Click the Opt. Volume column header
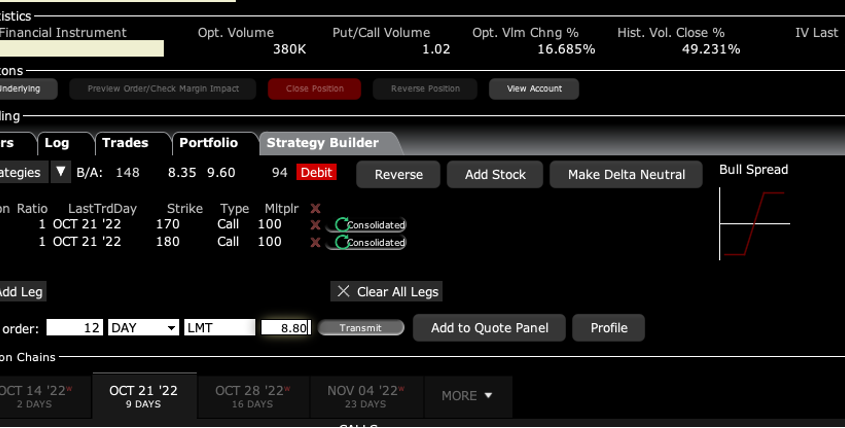The image size is (845, 428). coord(236,32)
